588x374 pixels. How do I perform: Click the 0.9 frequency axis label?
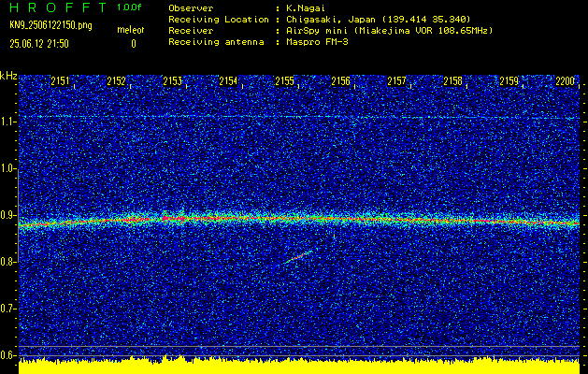point(8,215)
